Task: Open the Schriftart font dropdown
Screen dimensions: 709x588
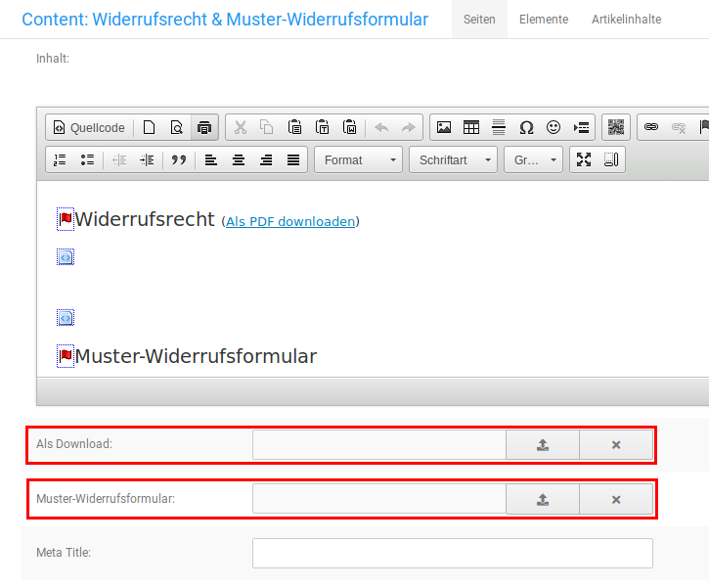Action: [x=454, y=160]
